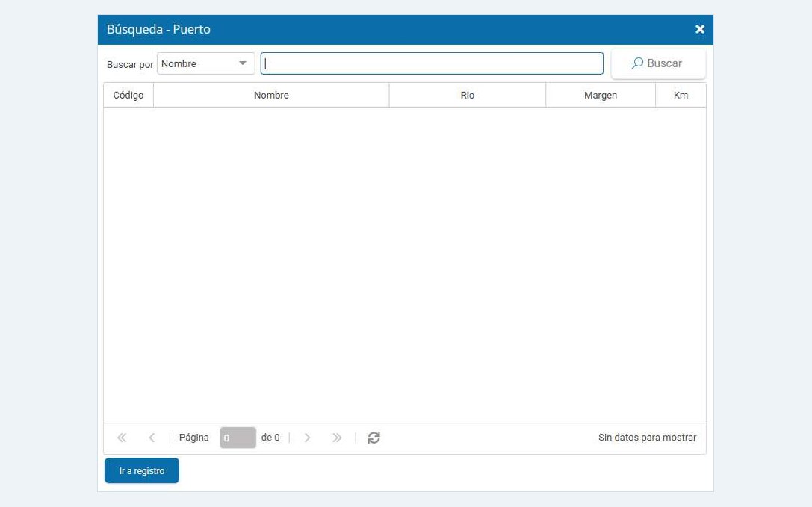Viewport: 812px width, 507px height.
Task: Refresh the grid with reload icon
Action: click(374, 438)
